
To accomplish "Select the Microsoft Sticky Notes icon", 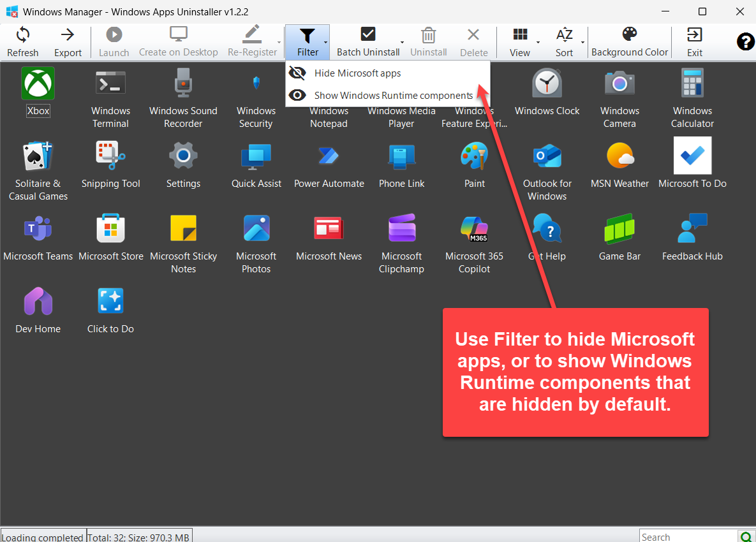I will click(183, 228).
